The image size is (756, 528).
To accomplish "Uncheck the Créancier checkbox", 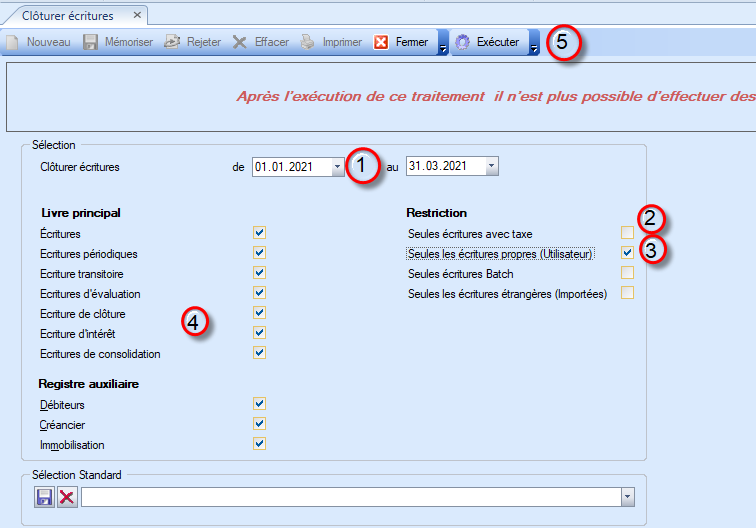I will coord(259,424).
